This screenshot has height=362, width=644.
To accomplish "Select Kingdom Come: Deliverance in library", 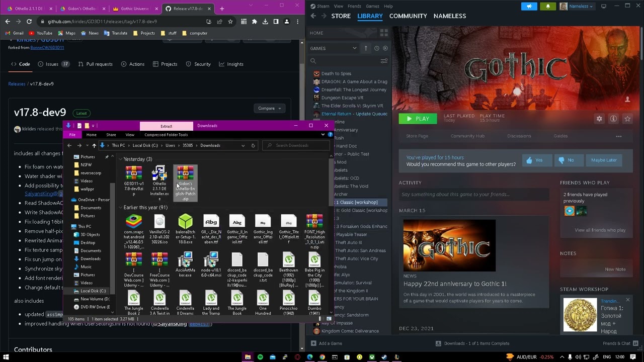I will 350,331.
